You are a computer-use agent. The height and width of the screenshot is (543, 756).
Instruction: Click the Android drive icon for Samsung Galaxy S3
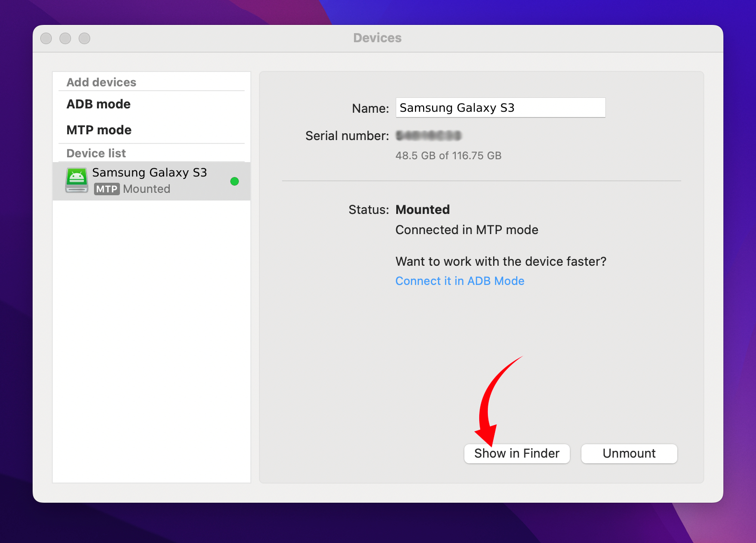click(x=77, y=180)
